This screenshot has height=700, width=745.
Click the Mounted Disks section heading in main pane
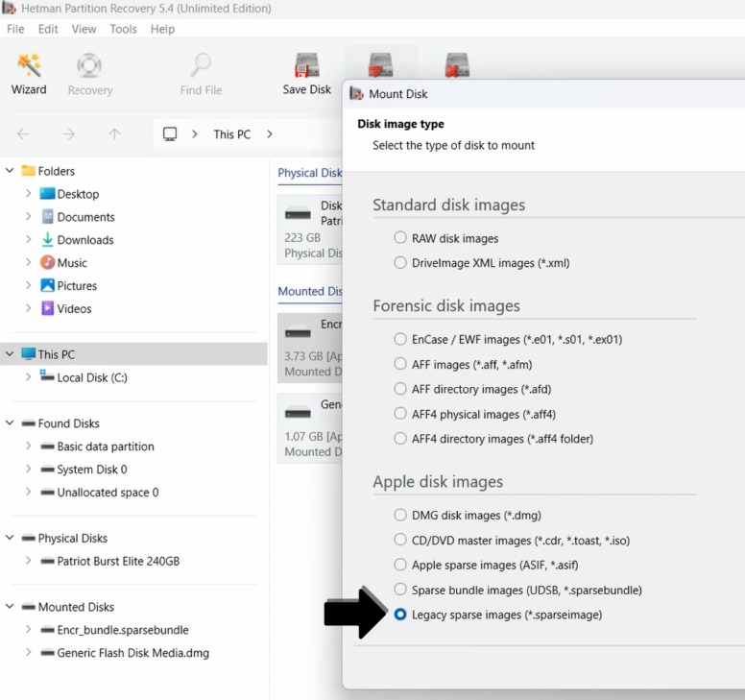tap(310, 291)
